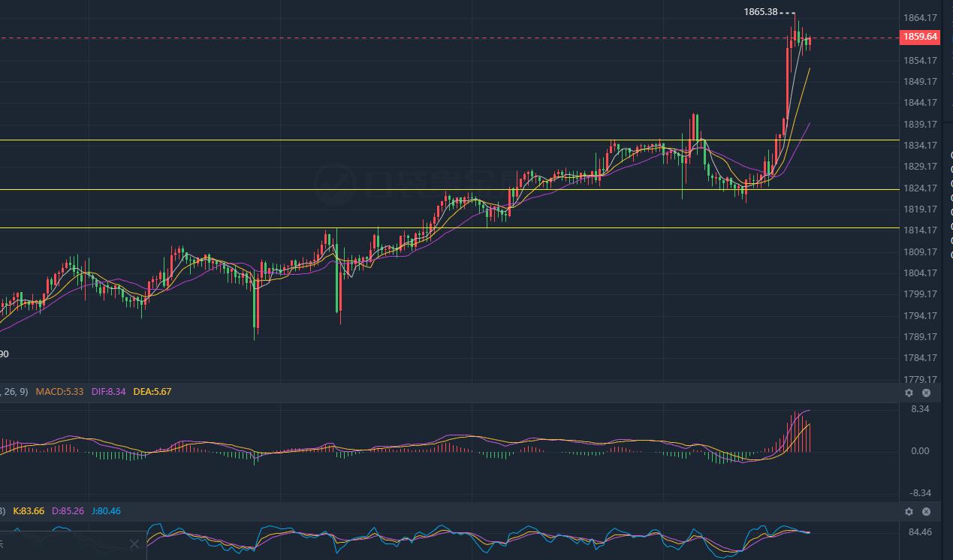This screenshot has width=953, height=560.
Task: Click the 1864.17 price axis label
Action: [x=920, y=18]
